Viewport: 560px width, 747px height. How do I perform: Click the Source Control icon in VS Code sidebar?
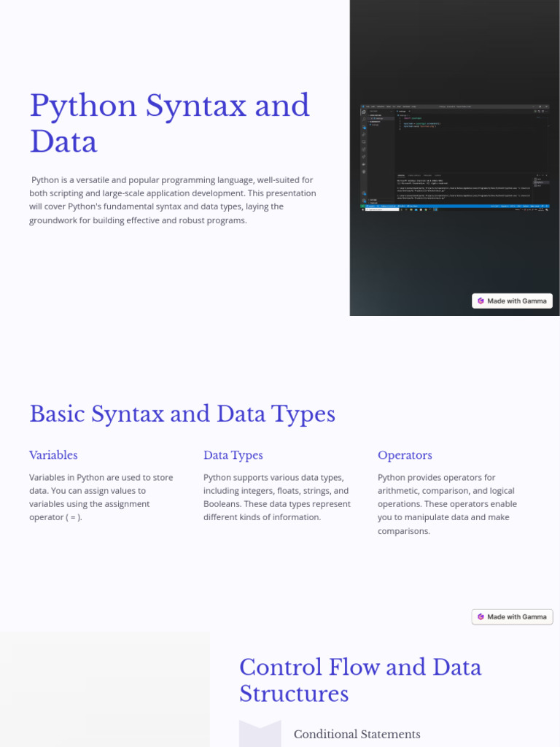tap(364, 126)
